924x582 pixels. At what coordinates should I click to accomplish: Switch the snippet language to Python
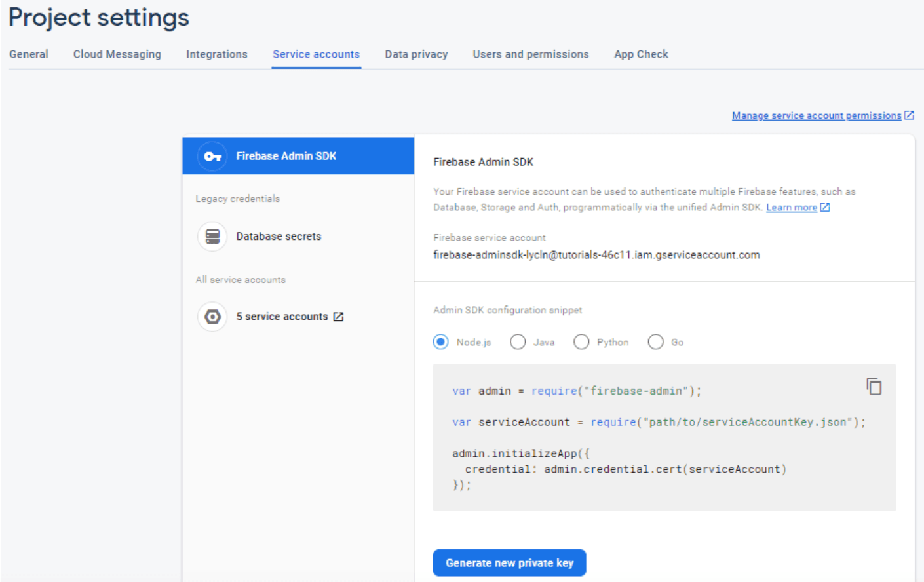(581, 341)
